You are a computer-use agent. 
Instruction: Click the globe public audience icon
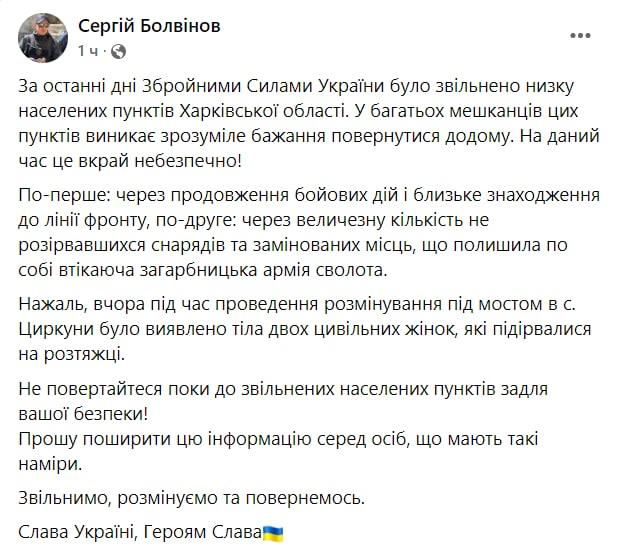click(x=118, y=50)
